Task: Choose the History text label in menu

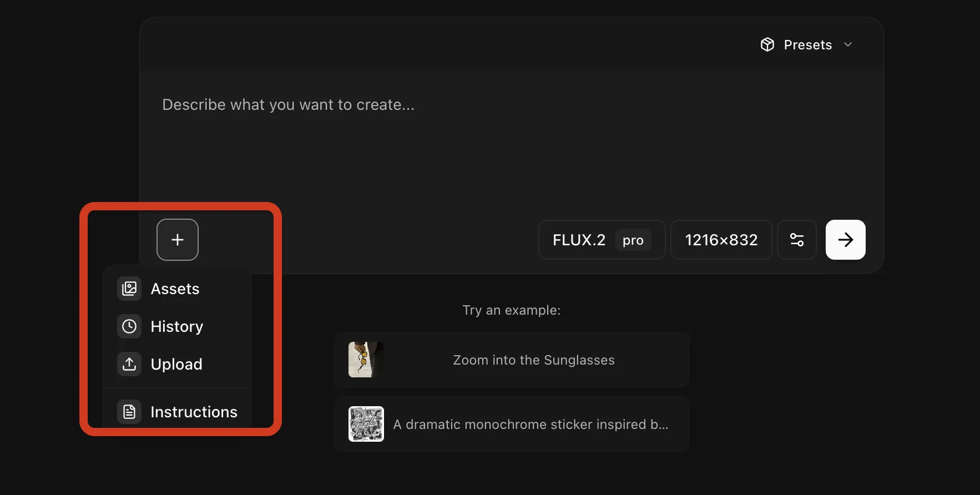Action: coord(177,326)
